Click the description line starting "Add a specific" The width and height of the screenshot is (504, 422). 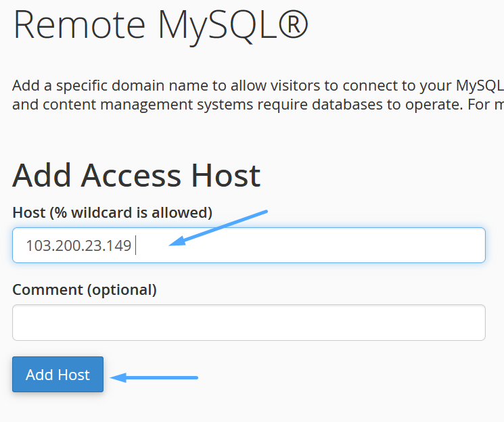click(257, 87)
